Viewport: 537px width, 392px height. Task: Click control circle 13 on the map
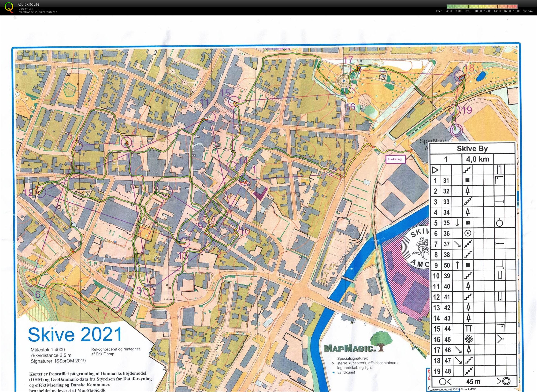coord(185,242)
